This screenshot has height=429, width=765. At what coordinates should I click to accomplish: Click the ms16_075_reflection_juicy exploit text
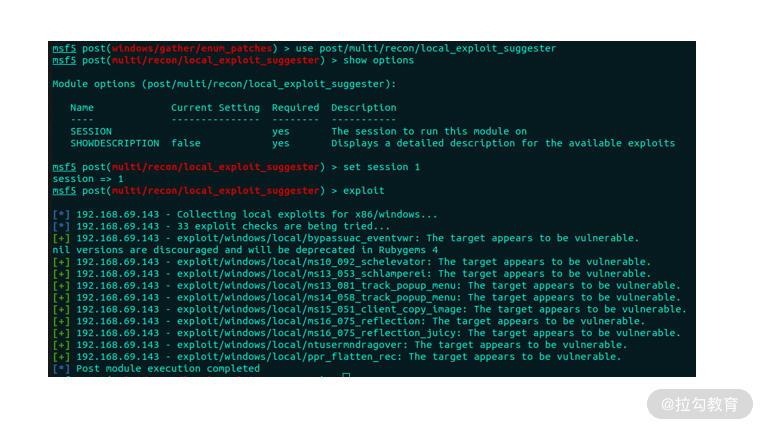coord(318,333)
